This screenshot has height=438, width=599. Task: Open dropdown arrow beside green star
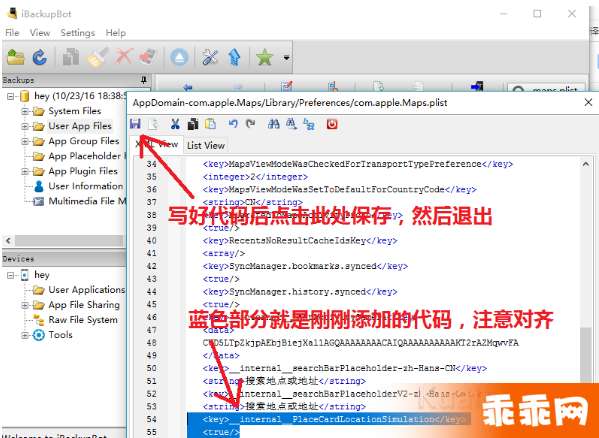286,58
